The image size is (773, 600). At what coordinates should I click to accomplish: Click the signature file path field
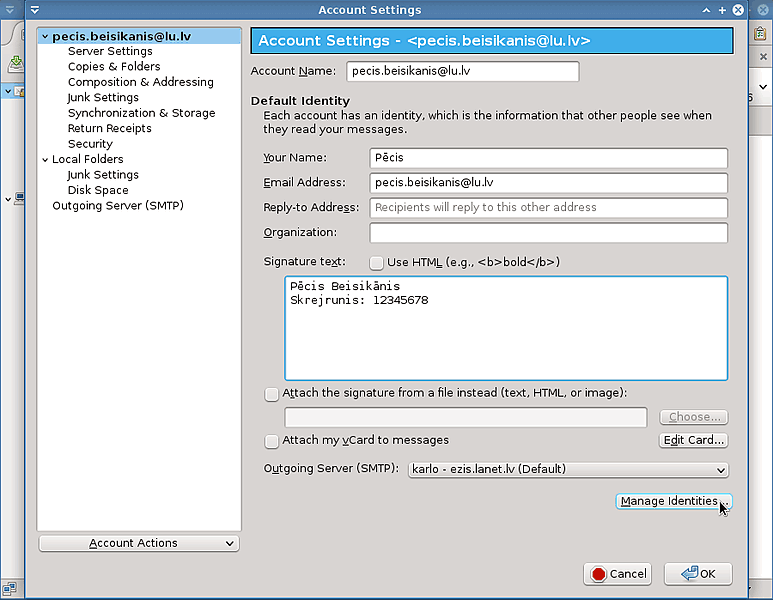tap(465, 417)
